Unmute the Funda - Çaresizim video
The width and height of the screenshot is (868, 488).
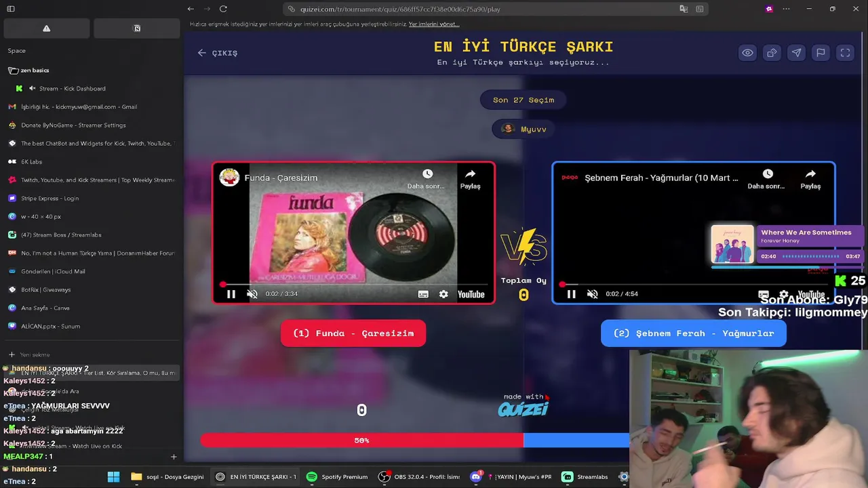tap(252, 294)
